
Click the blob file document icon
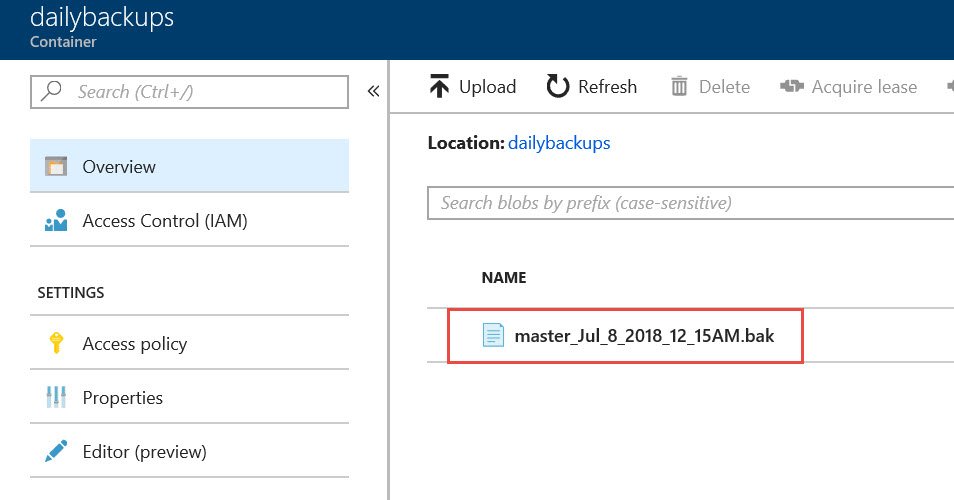[493, 335]
